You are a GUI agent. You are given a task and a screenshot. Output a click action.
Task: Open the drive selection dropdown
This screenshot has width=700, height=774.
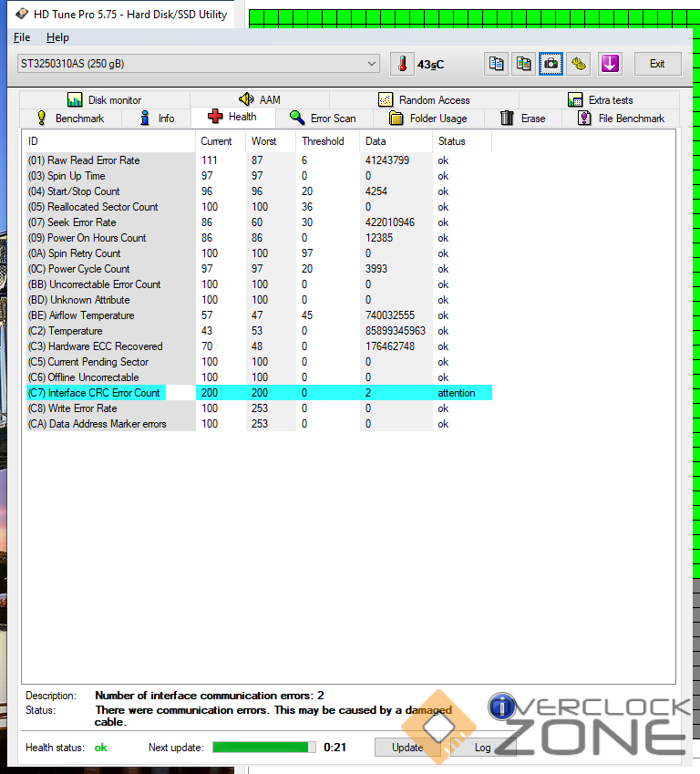tap(199, 64)
